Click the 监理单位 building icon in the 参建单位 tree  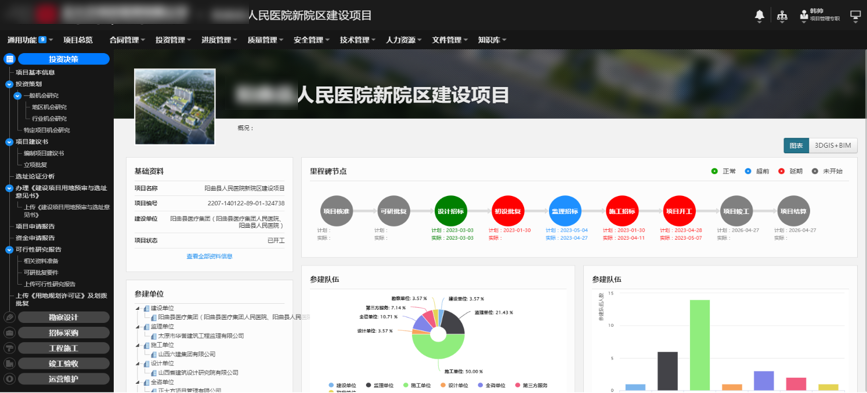(x=147, y=327)
